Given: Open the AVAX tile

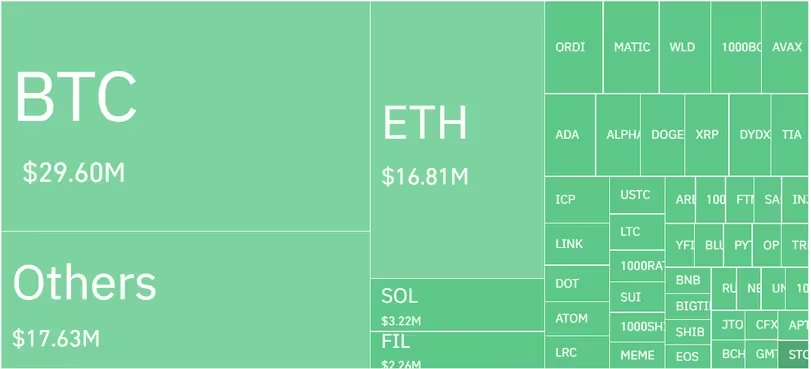Looking at the screenshot, I should tap(785, 47).
